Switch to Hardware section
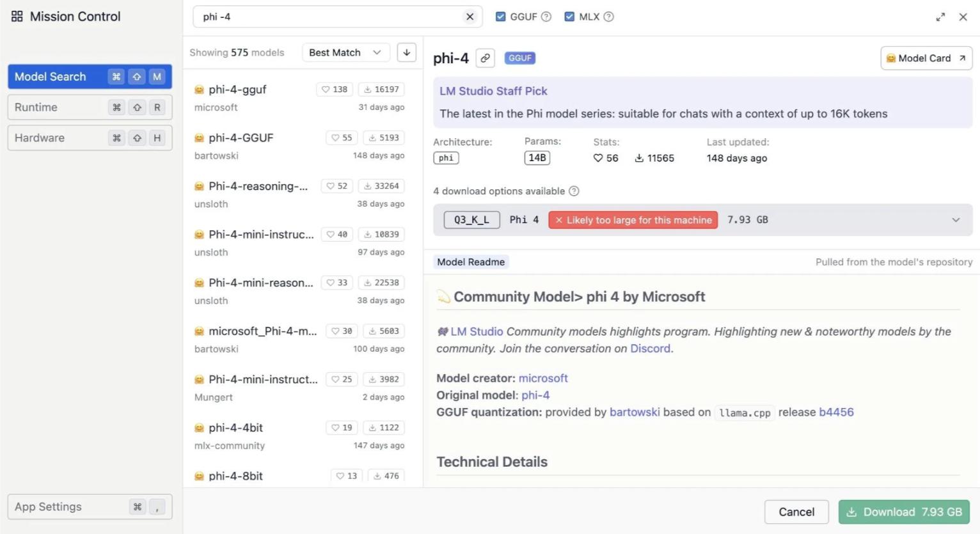Viewport: 980px width, 534px height. 90,138
